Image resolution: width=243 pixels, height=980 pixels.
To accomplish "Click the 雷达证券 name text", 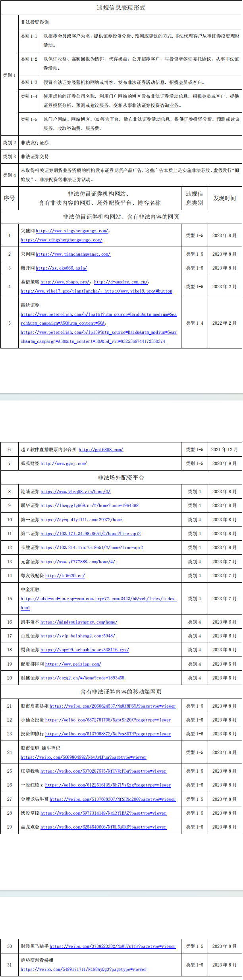I will pos(30,305).
